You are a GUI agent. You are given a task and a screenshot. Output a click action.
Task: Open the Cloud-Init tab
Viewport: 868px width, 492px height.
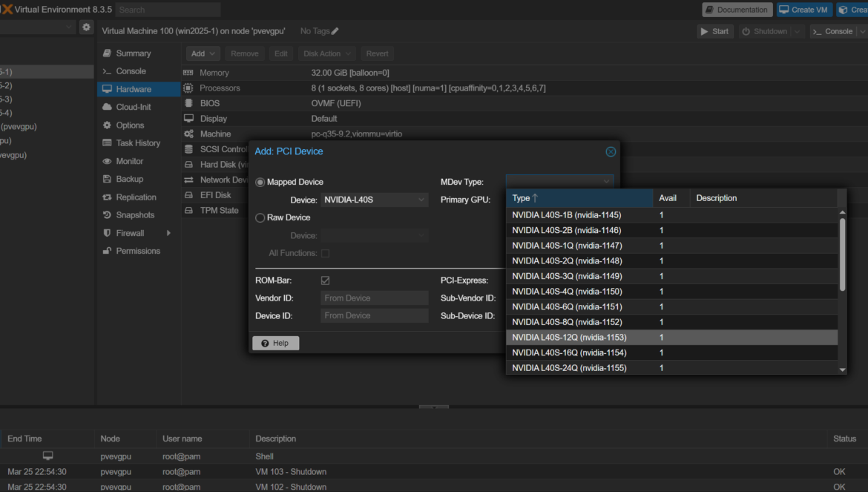point(139,107)
